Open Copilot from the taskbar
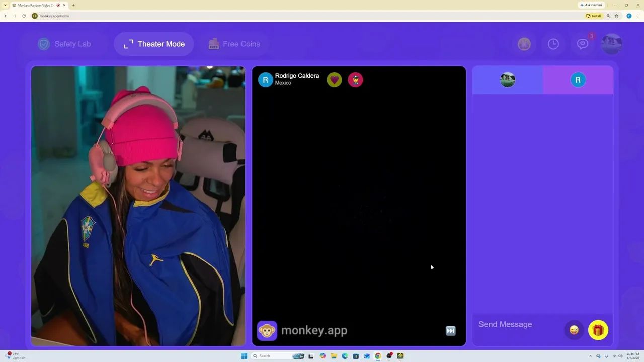The height and width of the screenshot is (362, 644). tap(323, 356)
